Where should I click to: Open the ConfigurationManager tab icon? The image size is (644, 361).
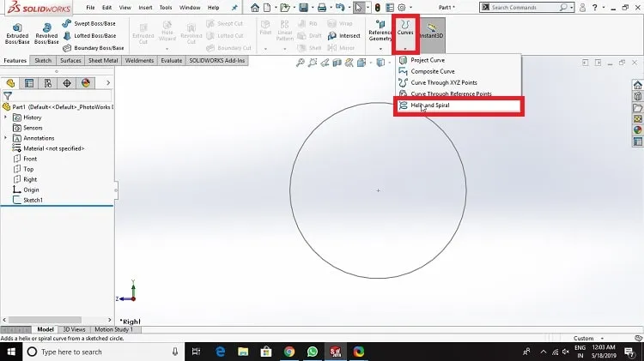[48, 83]
